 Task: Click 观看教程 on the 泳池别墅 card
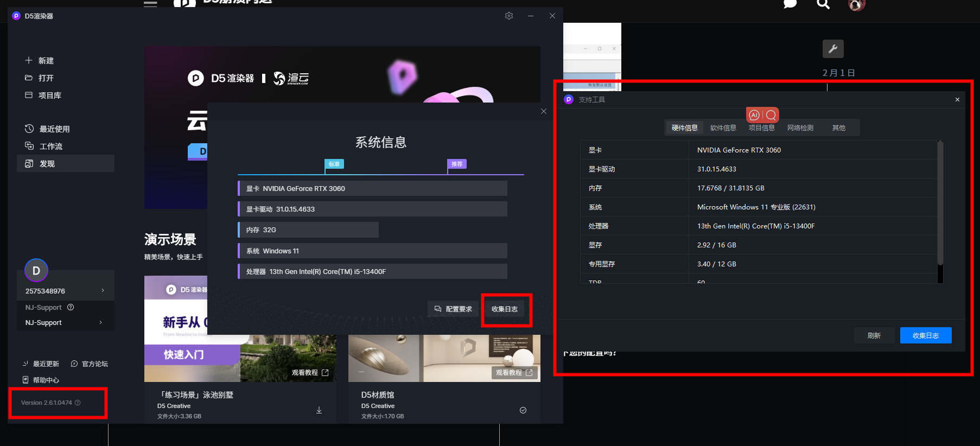click(310, 373)
